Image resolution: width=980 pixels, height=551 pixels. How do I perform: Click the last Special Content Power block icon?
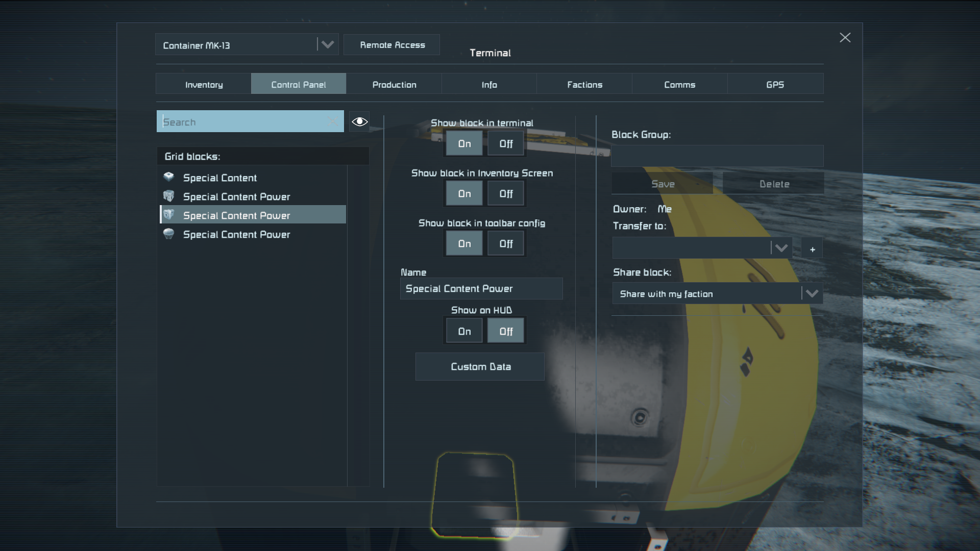pyautogui.click(x=169, y=234)
